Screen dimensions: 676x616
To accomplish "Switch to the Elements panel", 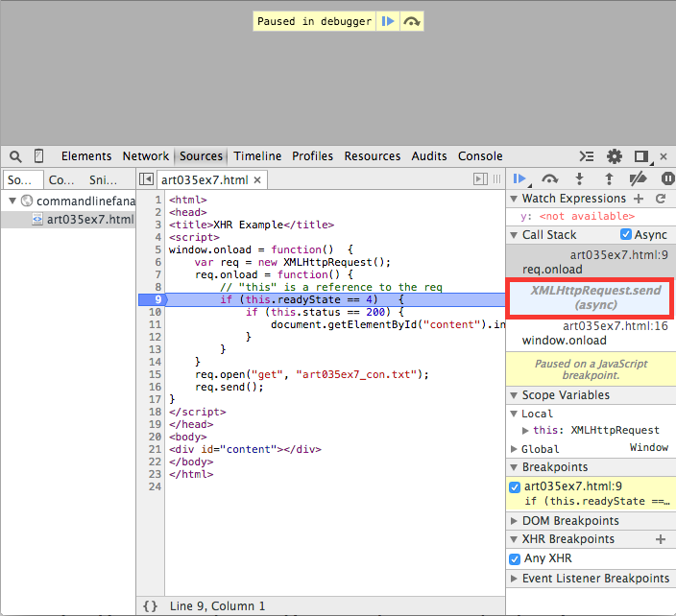I will tap(86, 156).
